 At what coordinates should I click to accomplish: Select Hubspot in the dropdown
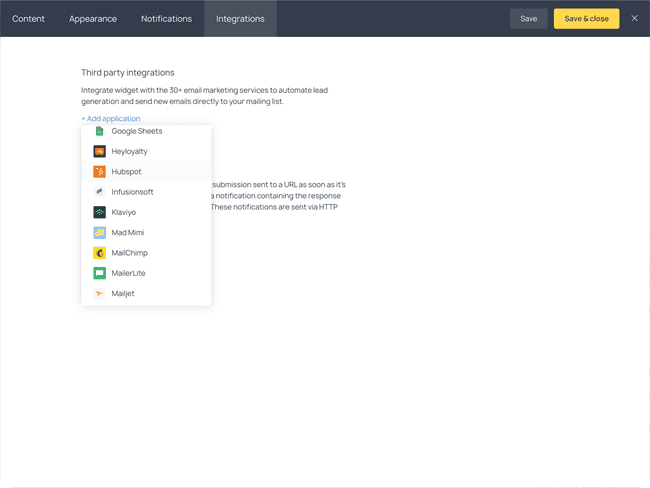click(146, 172)
